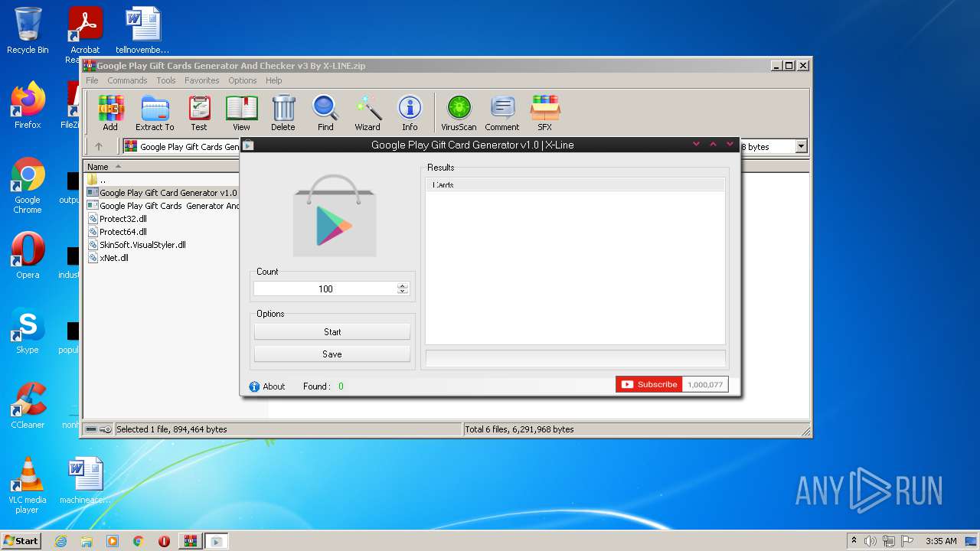Open Recycle Bin desktop icon
The height and width of the screenshot is (551, 980).
(x=28, y=31)
